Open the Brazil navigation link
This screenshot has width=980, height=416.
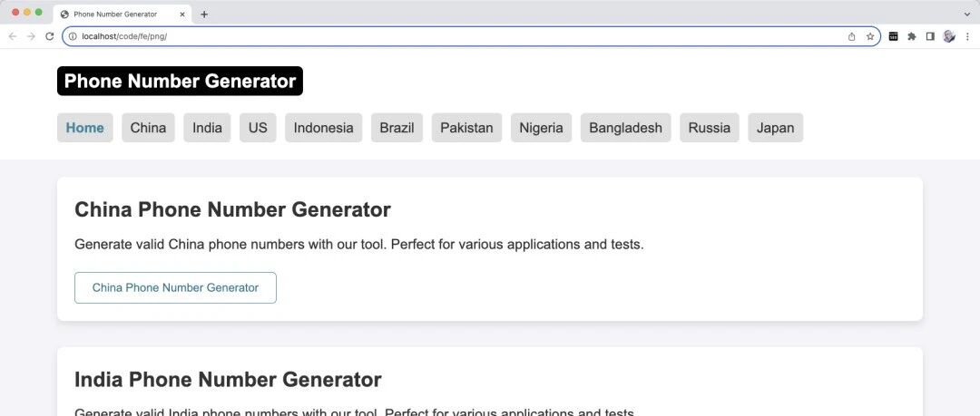pyautogui.click(x=397, y=128)
